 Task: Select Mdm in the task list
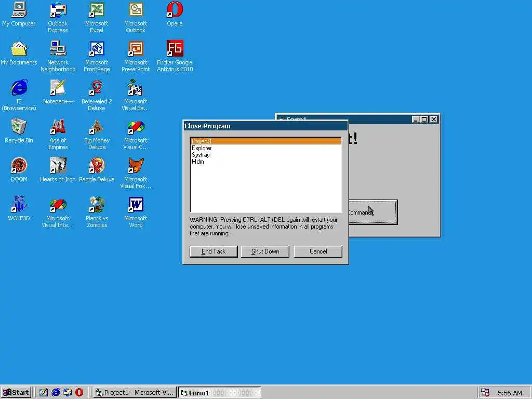pyautogui.click(x=266, y=162)
